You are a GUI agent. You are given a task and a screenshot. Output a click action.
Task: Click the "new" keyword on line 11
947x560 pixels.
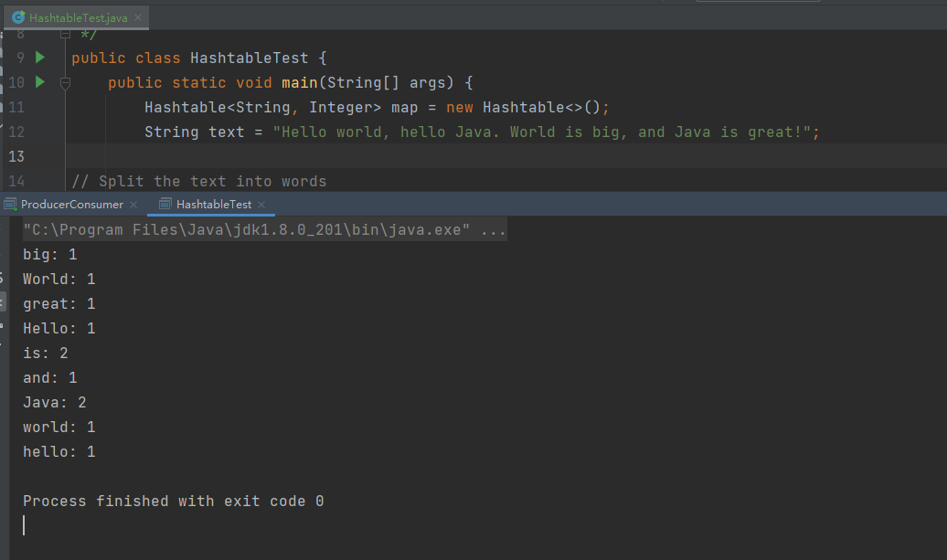point(460,108)
